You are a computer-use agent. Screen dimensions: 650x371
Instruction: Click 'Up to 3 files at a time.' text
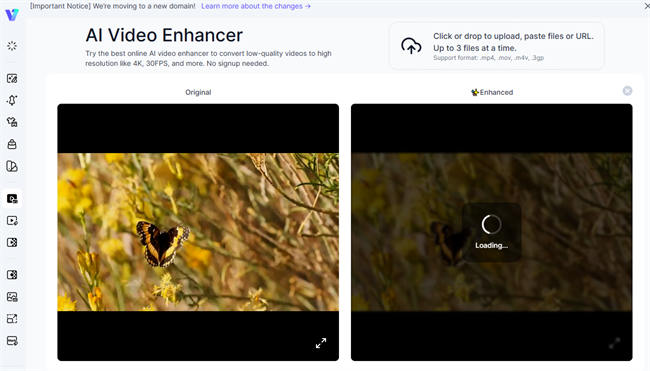pos(475,48)
